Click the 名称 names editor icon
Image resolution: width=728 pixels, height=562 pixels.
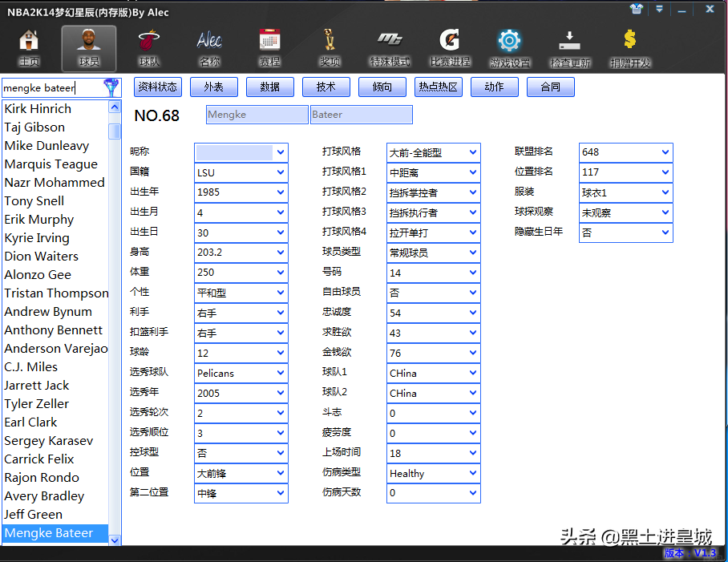(208, 44)
